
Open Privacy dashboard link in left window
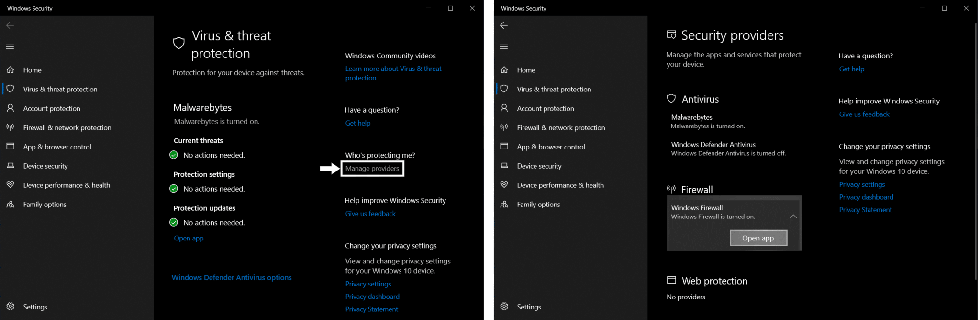[x=372, y=297]
